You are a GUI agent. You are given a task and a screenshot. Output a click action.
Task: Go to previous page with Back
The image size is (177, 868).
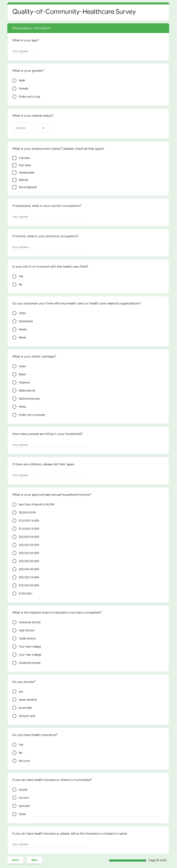(16, 860)
